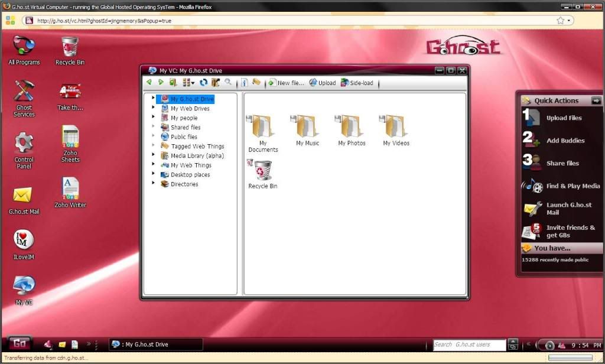Screen dimensions: 605x364
Task: Click the magnifier search toolbar icon
Action: (228, 82)
